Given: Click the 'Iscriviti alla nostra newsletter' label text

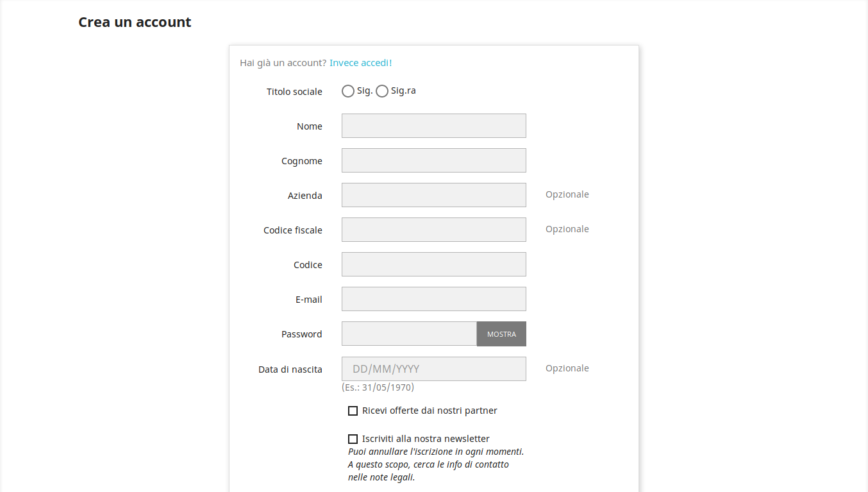Looking at the screenshot, I should point(426,439).
